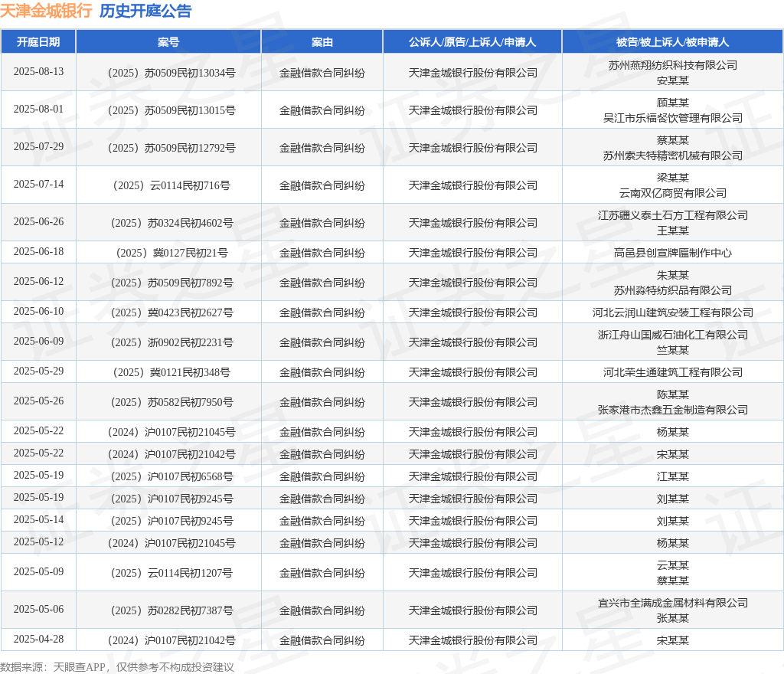The height and width of the screenshot is (674, 784).
Task: Click defendant 江某某
Action: (x=672, y=476)
